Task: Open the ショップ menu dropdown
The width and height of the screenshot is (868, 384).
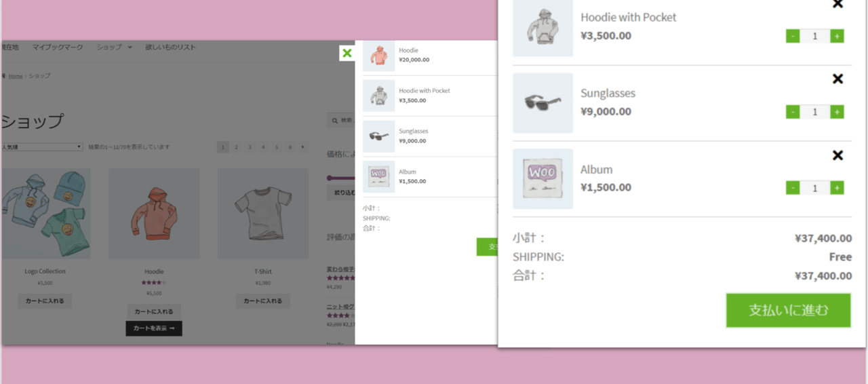Action: point(114,47)
